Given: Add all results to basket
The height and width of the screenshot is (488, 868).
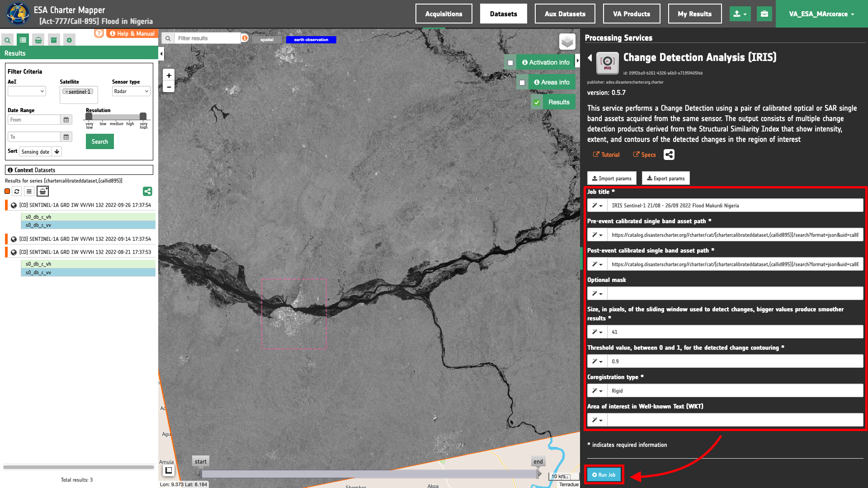Looking at the screenshot, I should click(42, 192).
